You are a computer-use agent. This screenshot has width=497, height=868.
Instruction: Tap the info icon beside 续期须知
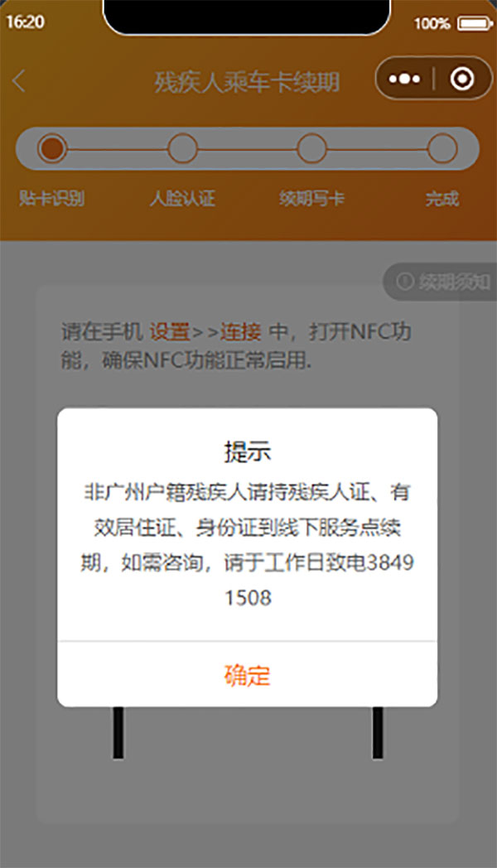coord(404,282)
